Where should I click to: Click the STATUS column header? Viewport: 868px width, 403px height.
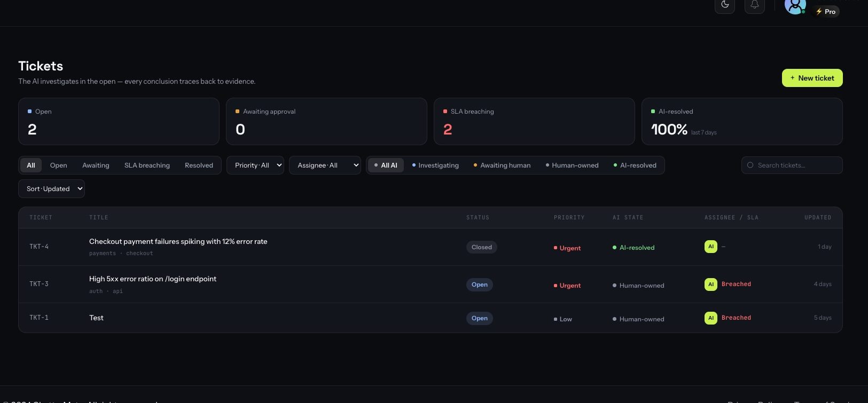[x=478, y=218]
